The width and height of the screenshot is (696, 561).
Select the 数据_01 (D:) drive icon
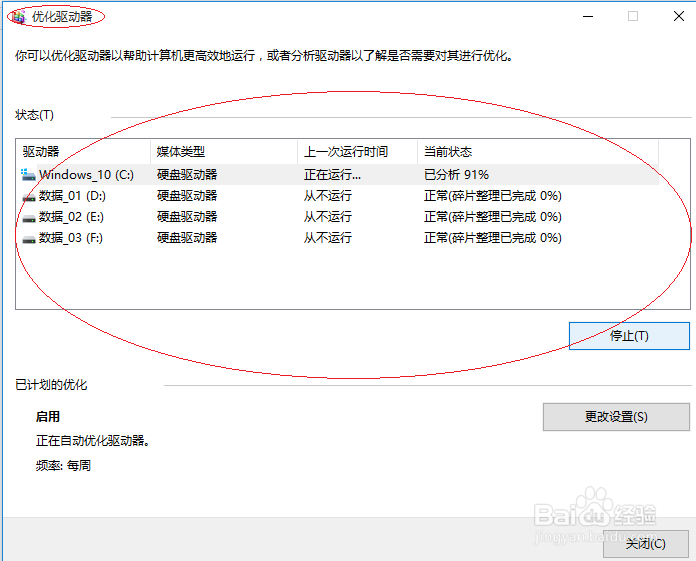[29, 197]
